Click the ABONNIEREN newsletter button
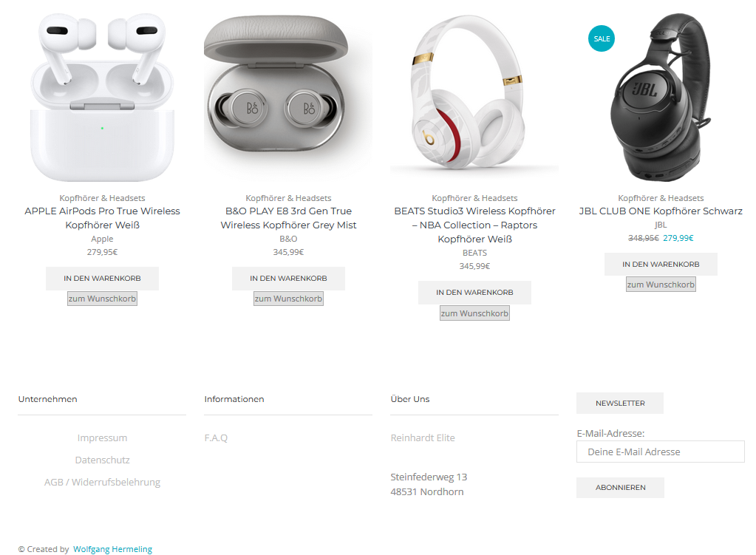Screen dimensions: 756x555 pos(620,488)
